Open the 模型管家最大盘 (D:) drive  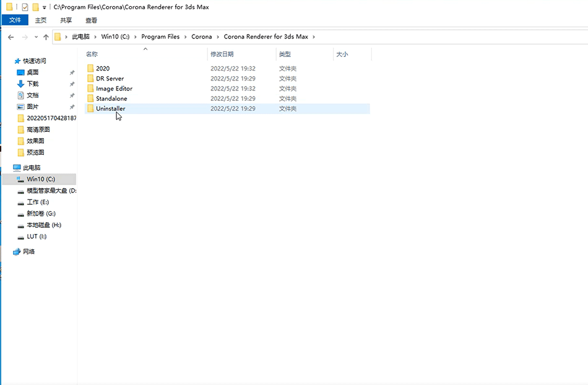[51, 191]
